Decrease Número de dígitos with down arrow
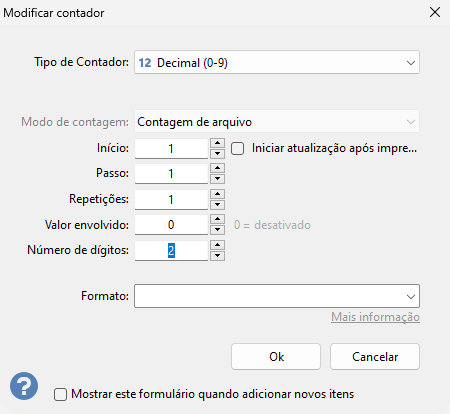 217,255
